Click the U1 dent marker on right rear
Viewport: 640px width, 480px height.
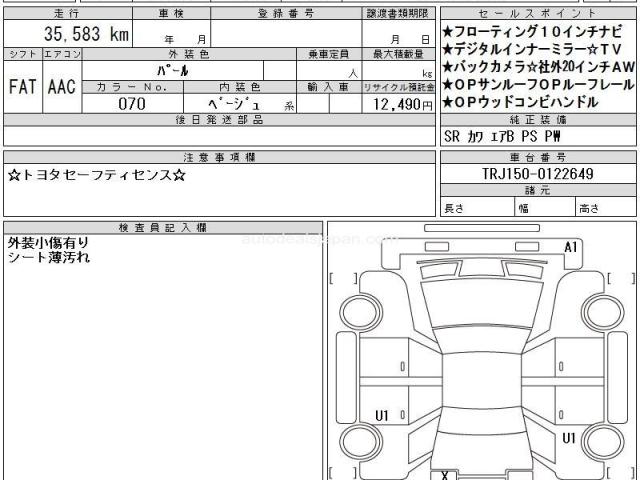pyautogui.click(x=568, y=437)
